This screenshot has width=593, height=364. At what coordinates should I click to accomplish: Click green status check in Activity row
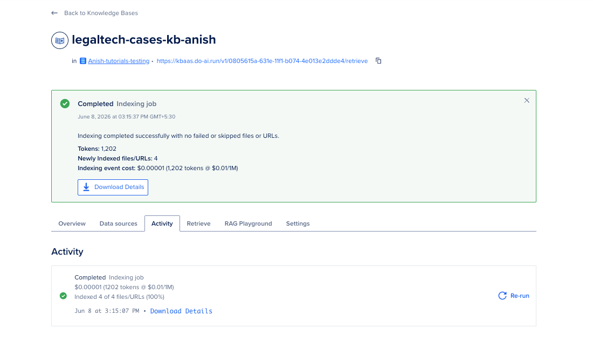63,296
